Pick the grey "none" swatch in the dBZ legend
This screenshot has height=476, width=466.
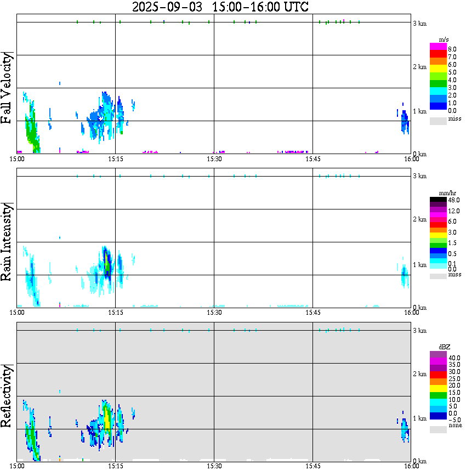438,429
